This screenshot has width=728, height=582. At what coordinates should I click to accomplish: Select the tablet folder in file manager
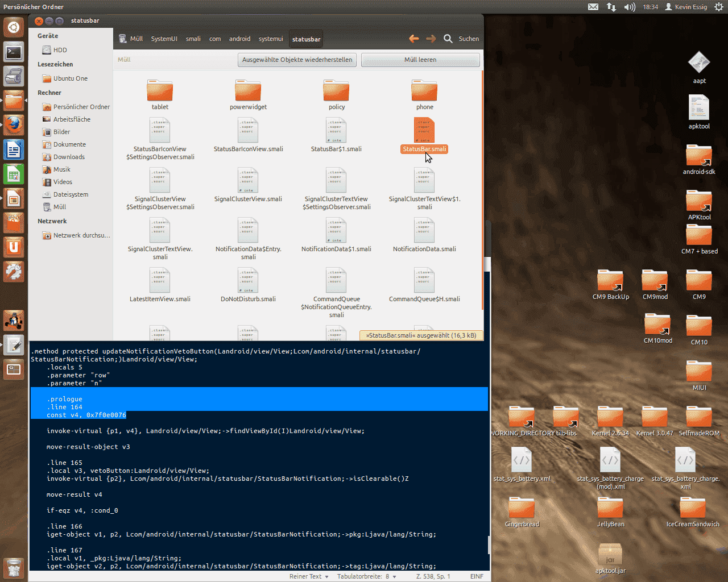160,94
